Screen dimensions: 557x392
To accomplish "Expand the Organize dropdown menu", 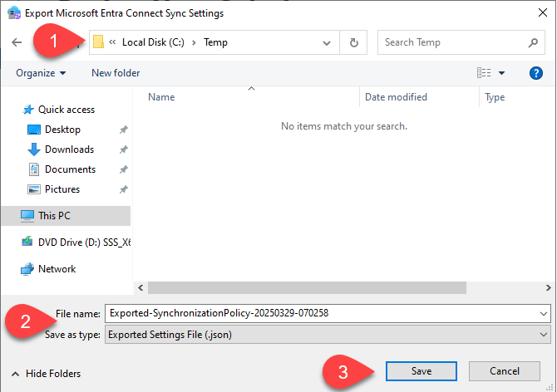I will point(41,73).
